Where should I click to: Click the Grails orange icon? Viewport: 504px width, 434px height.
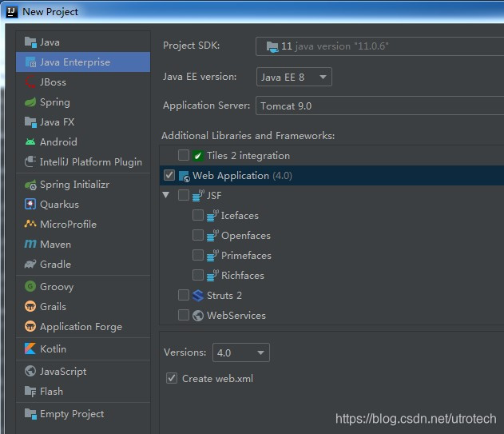(30, 306)
